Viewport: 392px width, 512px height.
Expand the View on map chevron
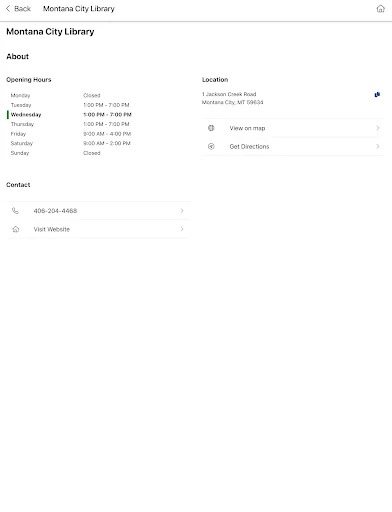(378, 128)
